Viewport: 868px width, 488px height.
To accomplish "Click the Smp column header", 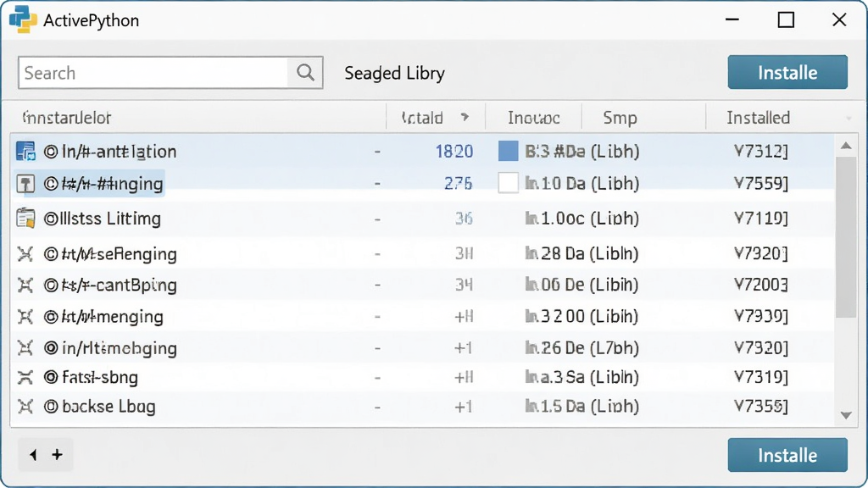I will tap(620, 118).
